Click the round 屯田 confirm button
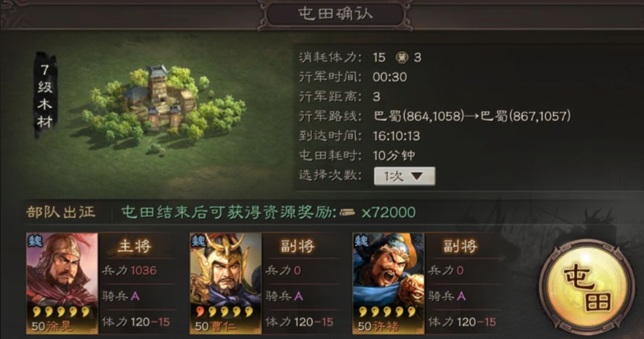Screen dimensions: 644x339 (587, 288)
